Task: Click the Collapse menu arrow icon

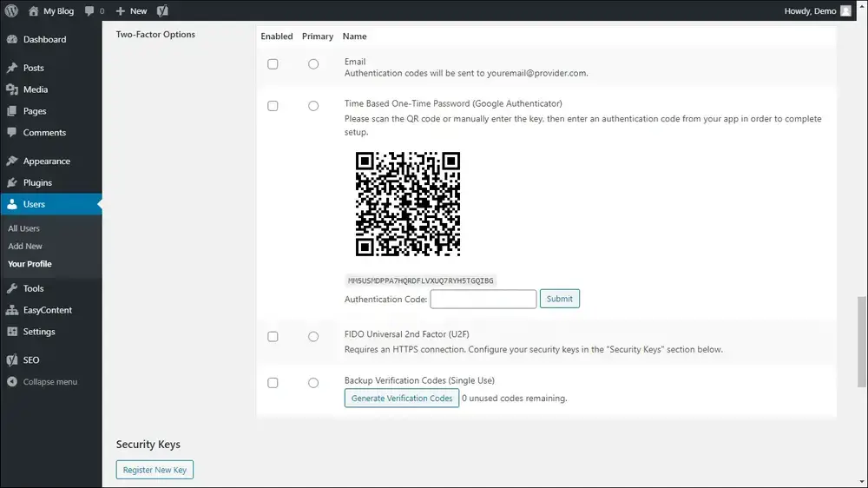Action: (x=12, y=382)
